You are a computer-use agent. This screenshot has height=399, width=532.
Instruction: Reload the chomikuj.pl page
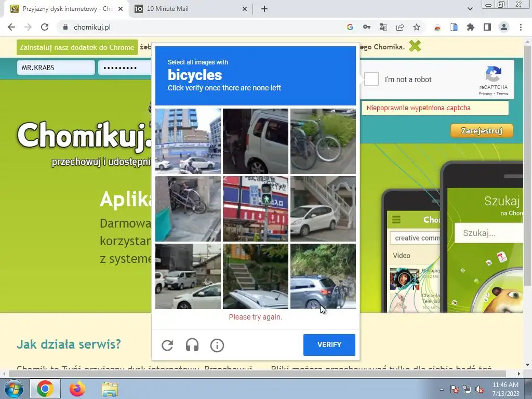pyautogui.click(x=45, y=27)
